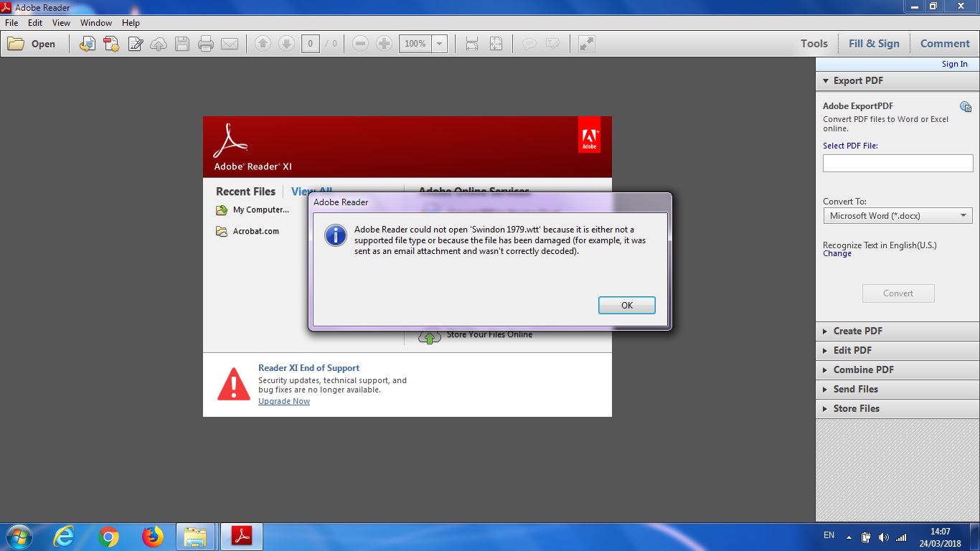Click the Acrobat.com folder icon
This screenshot has width=980, height=551.
[x=222, y=232]
